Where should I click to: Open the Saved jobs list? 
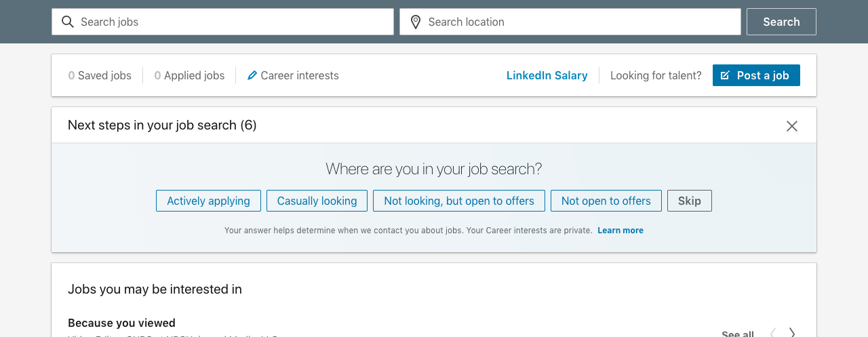pos(100,75)
